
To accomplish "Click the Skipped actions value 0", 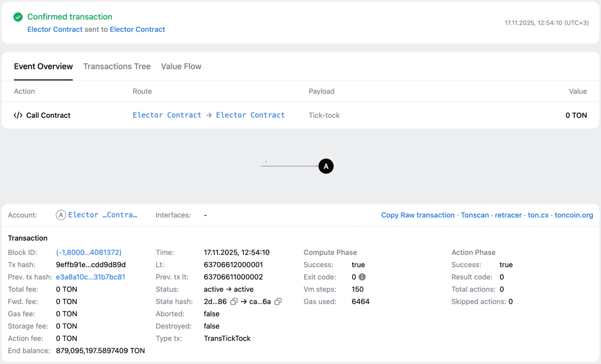I will [510, 302].
